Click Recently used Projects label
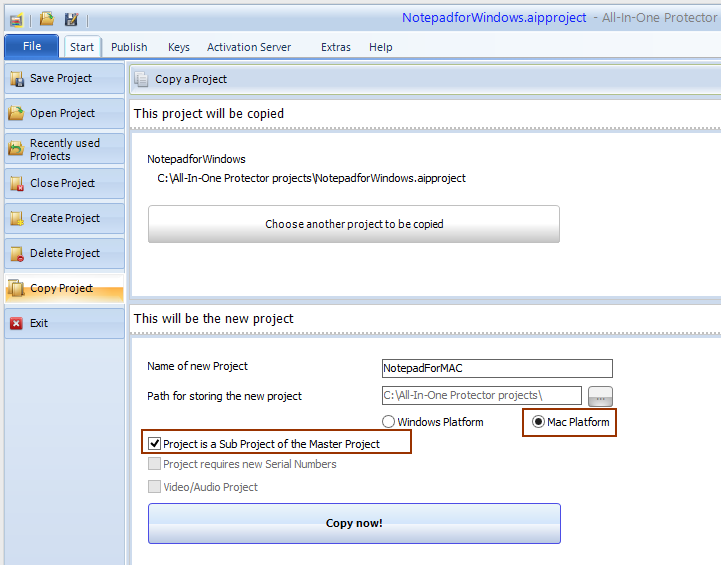The width and height of the screenshot is (721, 565). 65,149
